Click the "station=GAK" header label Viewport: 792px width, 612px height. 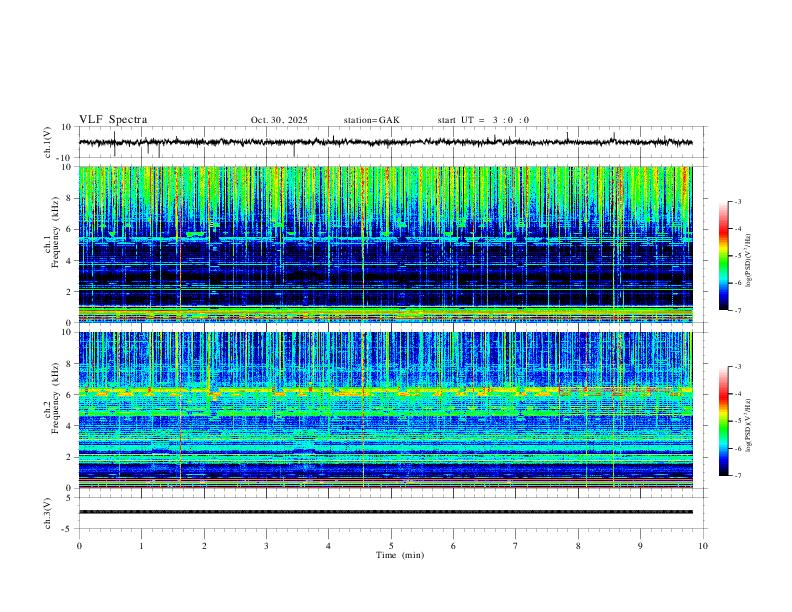click(371, 120)
